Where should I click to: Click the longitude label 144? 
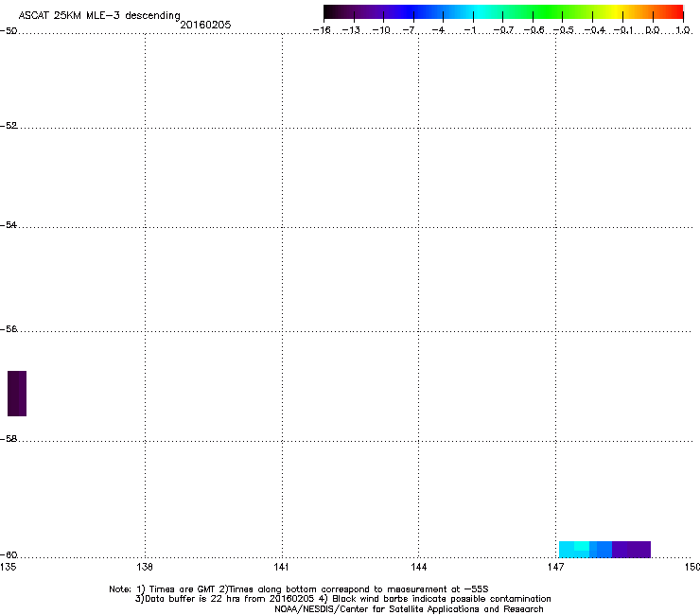pos(418,567)
